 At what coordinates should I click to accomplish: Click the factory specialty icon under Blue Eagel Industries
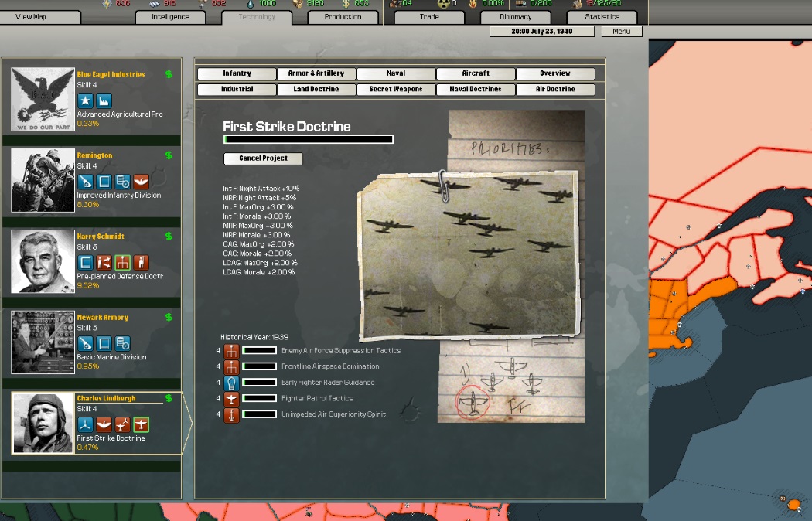pyautogui.click(x=104, y=100)
